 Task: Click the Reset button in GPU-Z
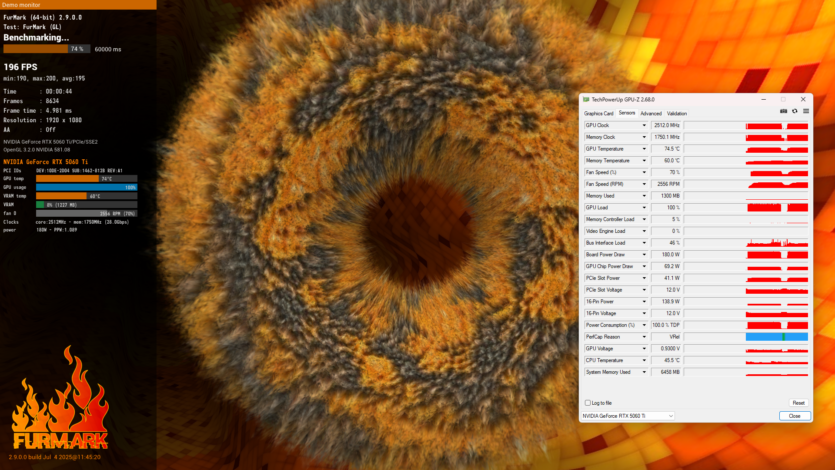798,403
